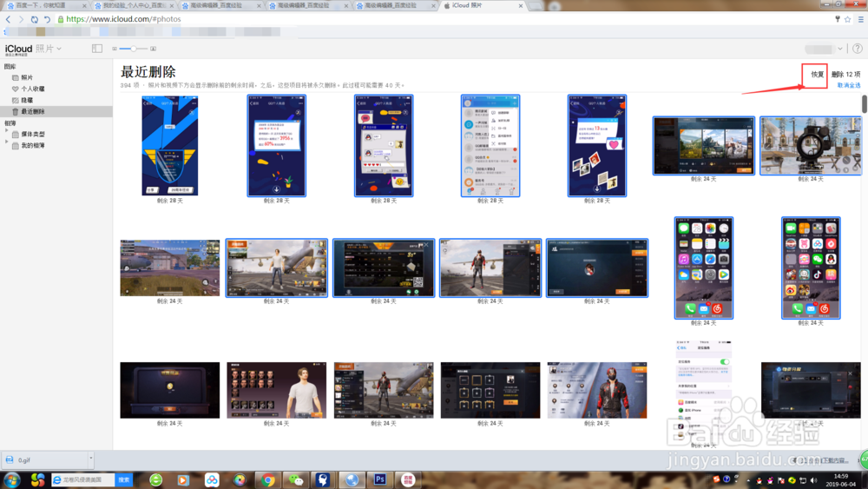Screen dimensions: 868x489
Task: Open the iCloud help question mark
Action: click(x=858, y=49)
